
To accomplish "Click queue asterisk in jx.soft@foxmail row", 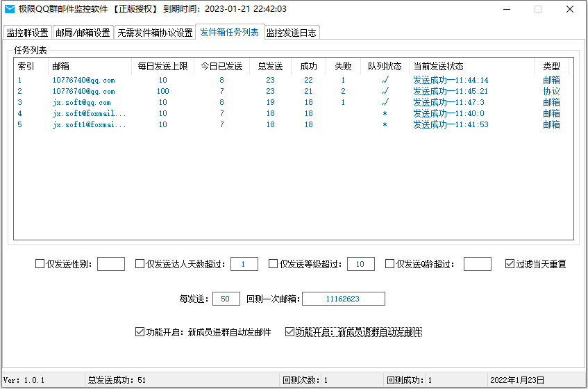I will (x=385, y=114).
